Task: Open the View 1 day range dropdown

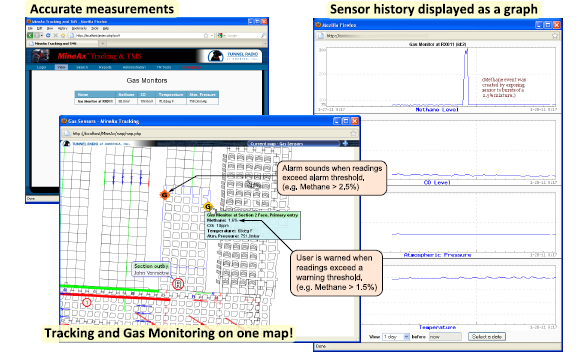Action: tap(396, 337)
